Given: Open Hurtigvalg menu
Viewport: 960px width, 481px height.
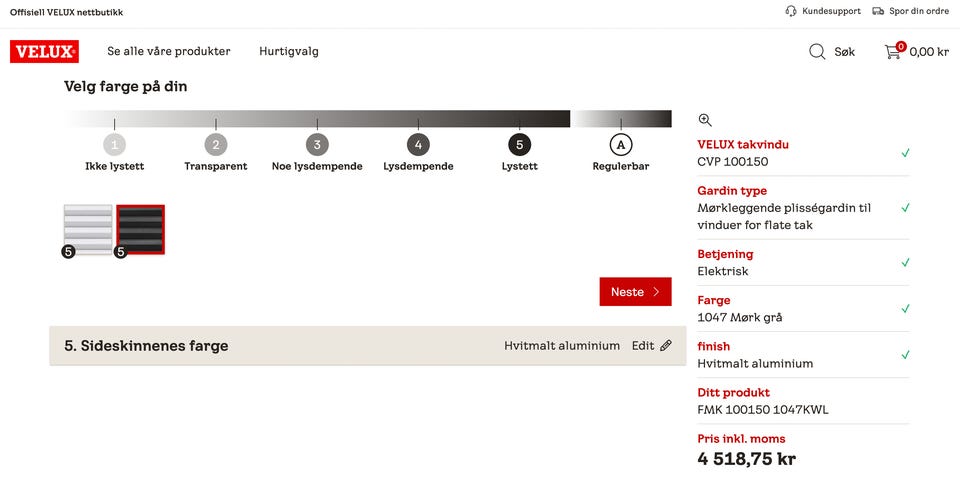Looking at the screenshot, I should point(289,51).
